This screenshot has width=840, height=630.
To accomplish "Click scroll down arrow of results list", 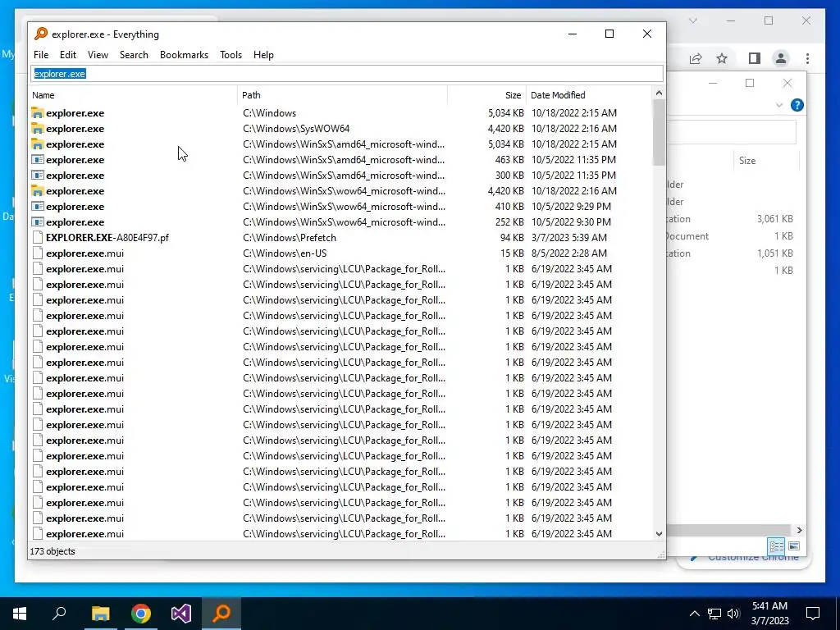I will pos(659,534).
